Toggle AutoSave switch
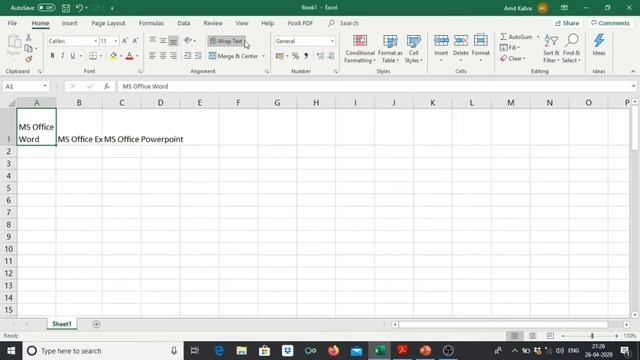This screenshot has height=360, width=640. (x=46, y=8)
